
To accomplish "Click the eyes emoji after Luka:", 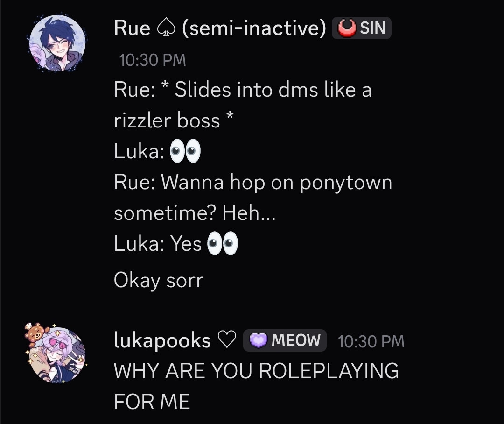I will [x=185, y=151].
